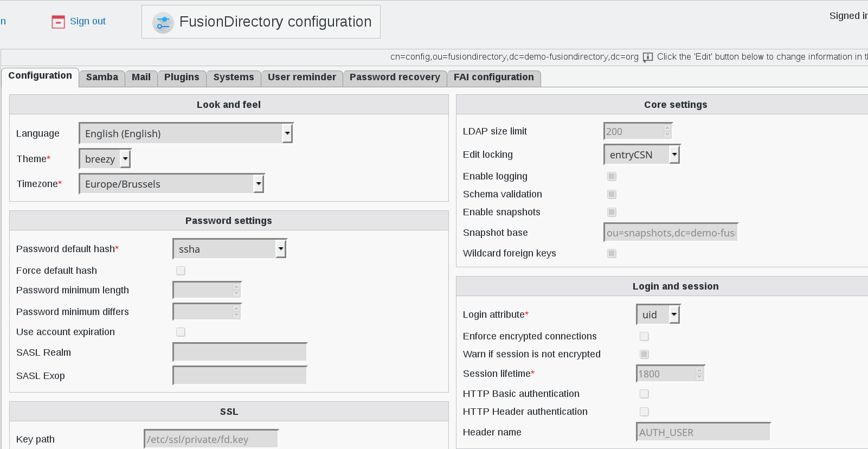Click the SASL Realm input field
Screen dimensions: 868x449
click(240, 352)
